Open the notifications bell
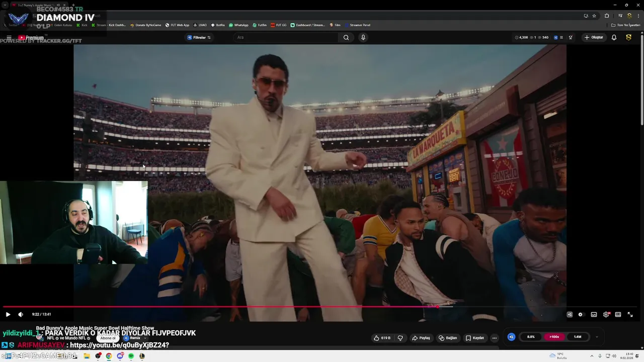This screenshot has height=362, width=644. [614, 37]
